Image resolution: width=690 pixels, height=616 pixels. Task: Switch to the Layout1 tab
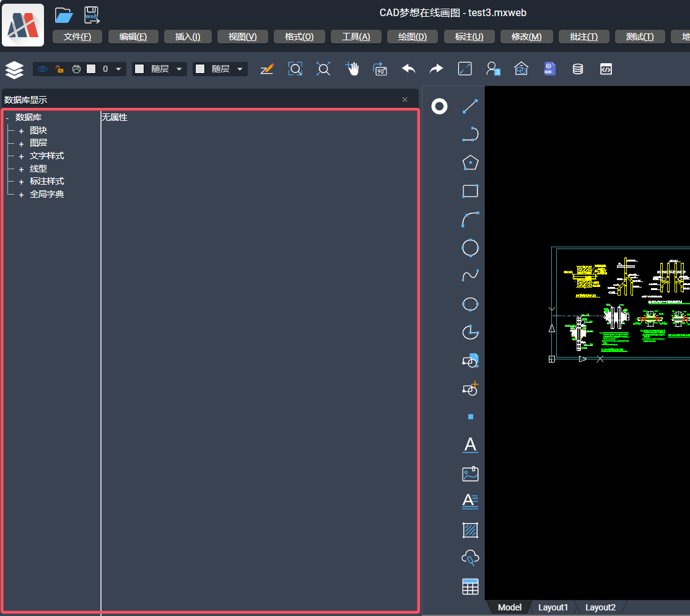552,607
